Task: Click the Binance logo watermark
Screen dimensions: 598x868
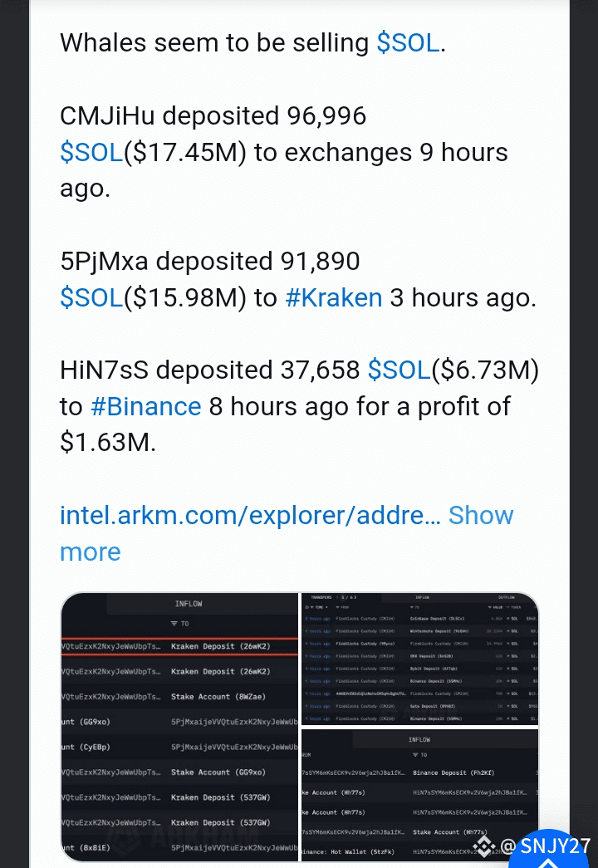Action: 484,846
